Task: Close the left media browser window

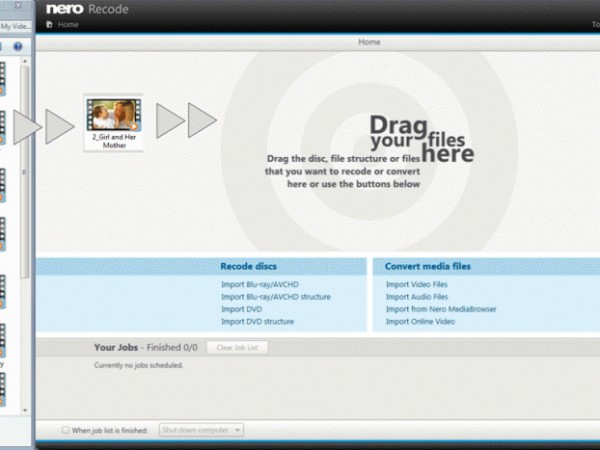Action: (20, 7)
